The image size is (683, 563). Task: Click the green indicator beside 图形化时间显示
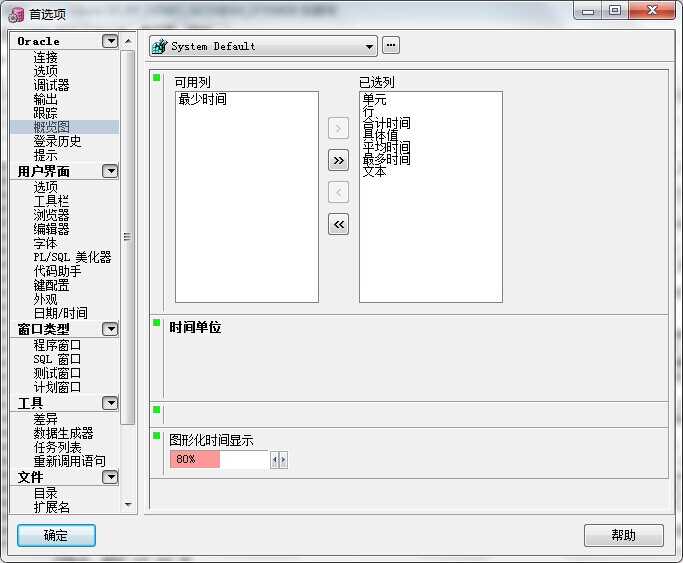pyautogui.click(x=156, y=435)
